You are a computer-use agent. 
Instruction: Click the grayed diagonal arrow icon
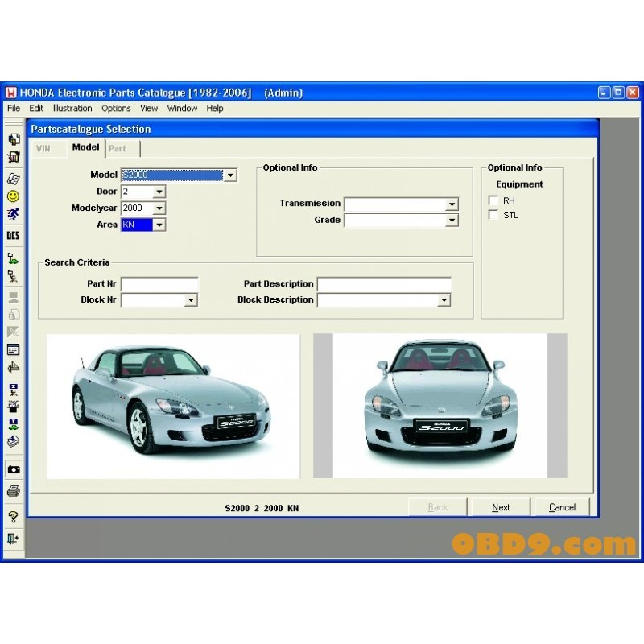13,332
